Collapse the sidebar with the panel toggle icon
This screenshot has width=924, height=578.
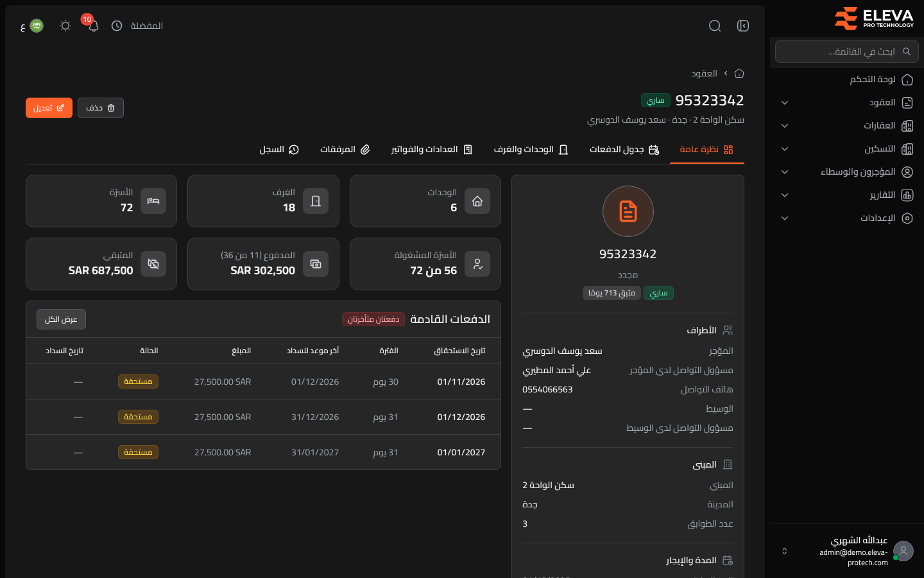(x=743, y=26)
